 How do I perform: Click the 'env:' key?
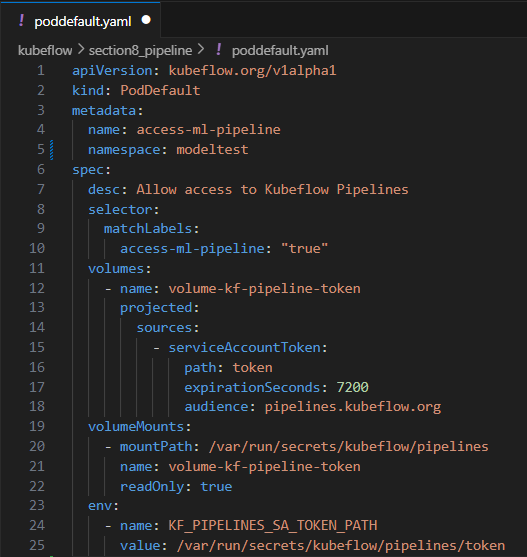[103, 506]
